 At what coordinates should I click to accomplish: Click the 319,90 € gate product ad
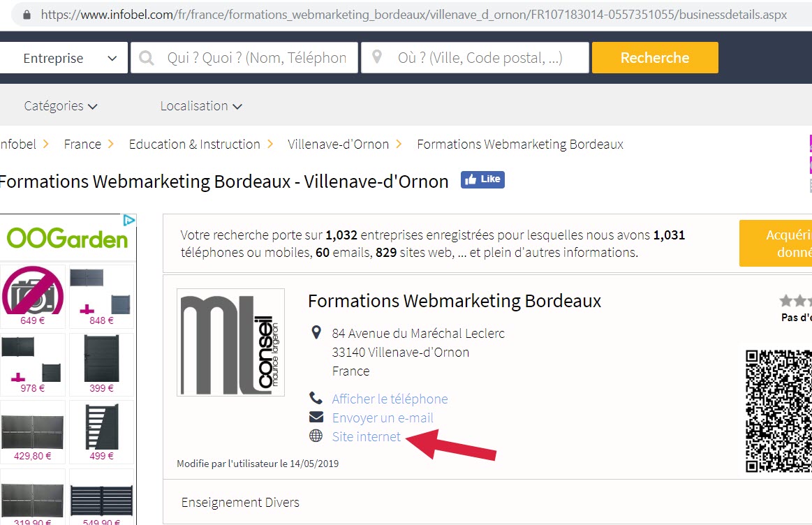click(x=33, y=497)
